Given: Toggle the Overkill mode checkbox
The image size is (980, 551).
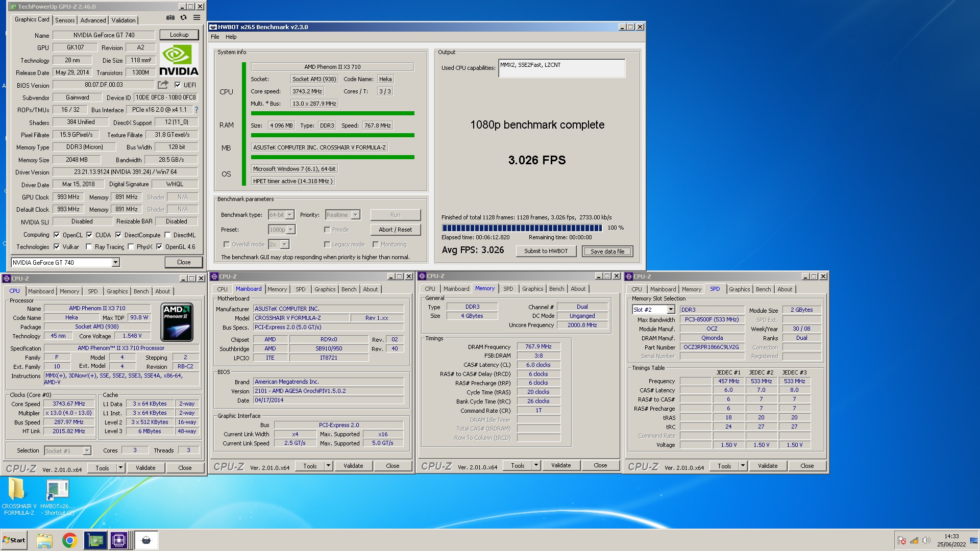Looking at the screenshot, I should (x=226, y=244).
